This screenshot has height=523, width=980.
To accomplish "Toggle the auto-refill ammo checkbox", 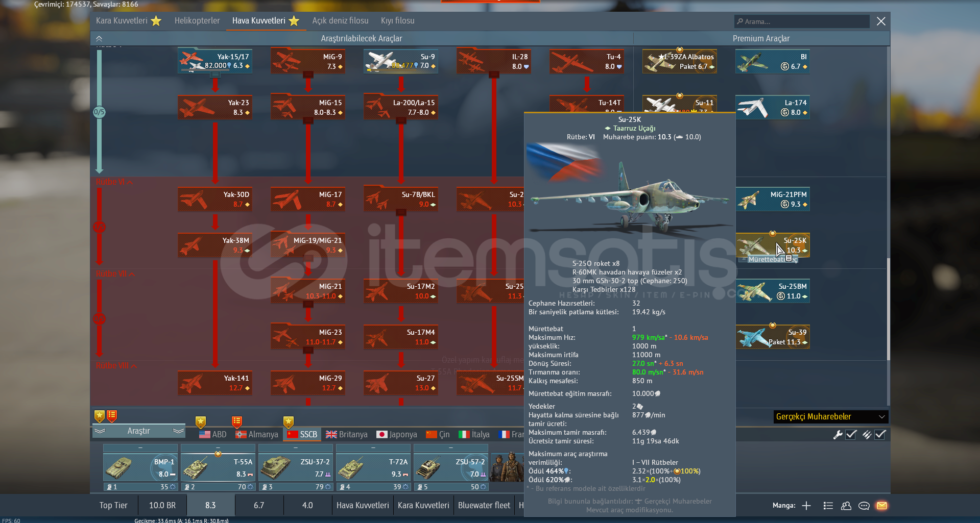I will pyautogui.click(x=880, y=435).
